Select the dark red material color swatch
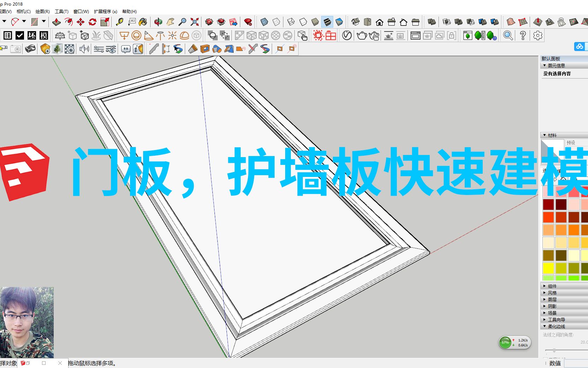588x368 pixels. (549, 205)
